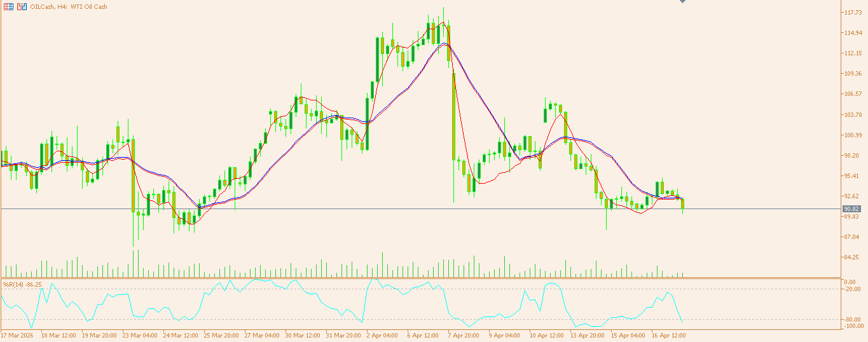Click the 103.78 price axis label
The width and height of the screenshot is (868, 342).
[852, 114]
